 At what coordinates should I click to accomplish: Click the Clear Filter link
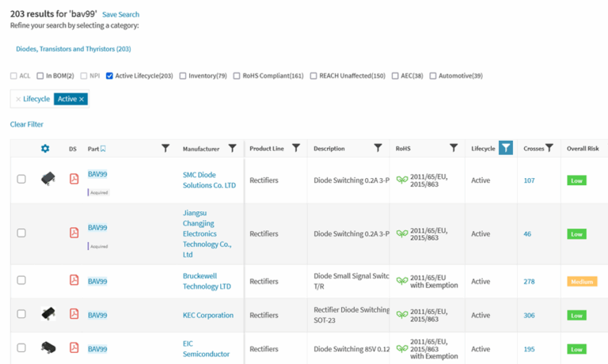pos(27,124)
